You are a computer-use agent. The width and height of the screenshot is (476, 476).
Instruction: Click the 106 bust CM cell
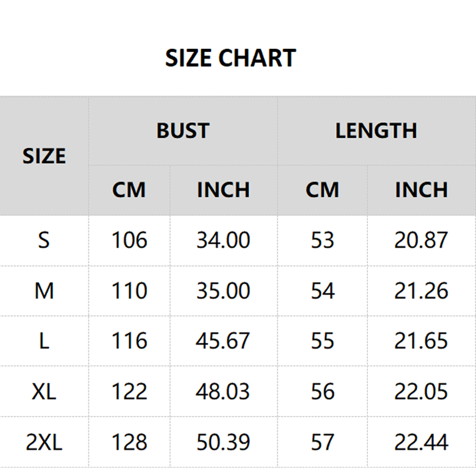[x=129, y=240]
